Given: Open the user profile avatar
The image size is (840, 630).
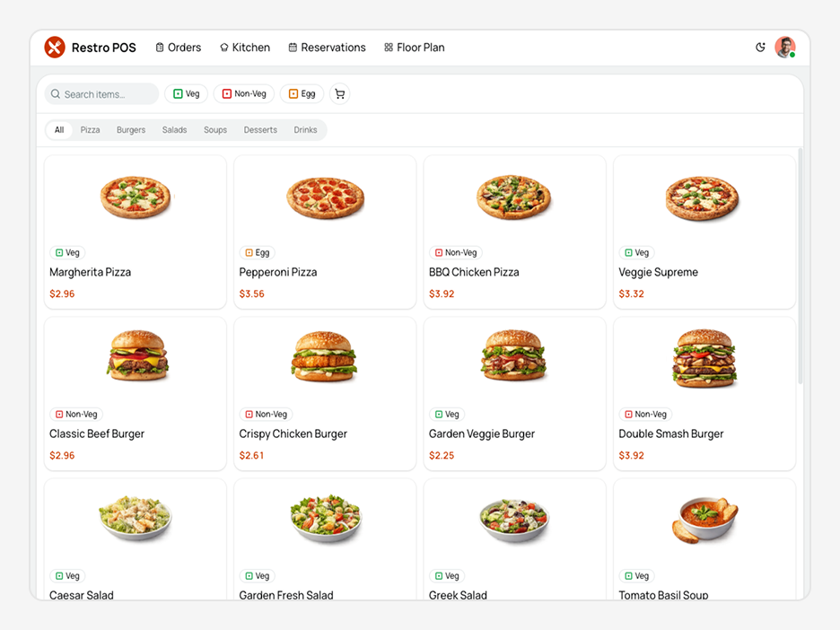Looking at the screenshot, I should pyautogui.click(x=785, y=48).
